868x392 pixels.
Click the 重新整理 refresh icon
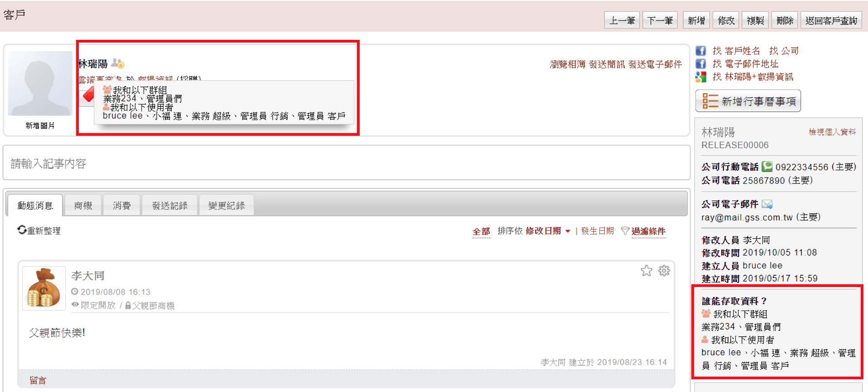22,230
